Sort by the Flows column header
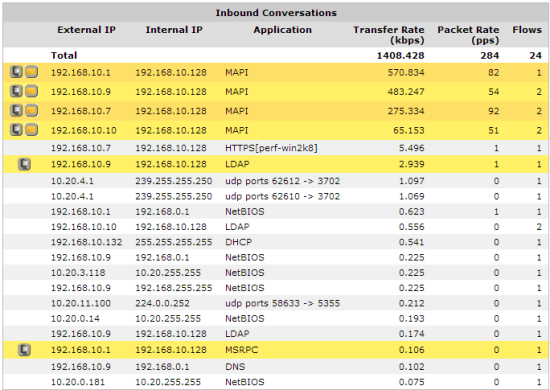This screenshot has height=390, width=550. click(x=527, y=30)
